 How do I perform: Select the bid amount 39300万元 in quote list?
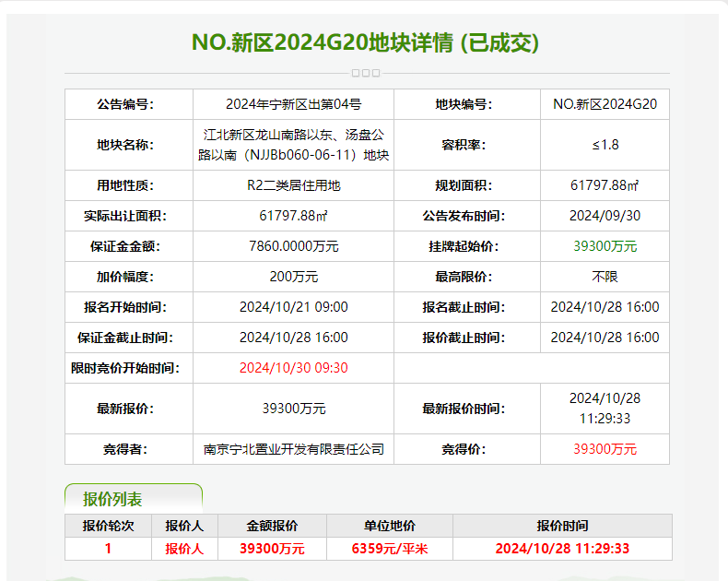272,549
